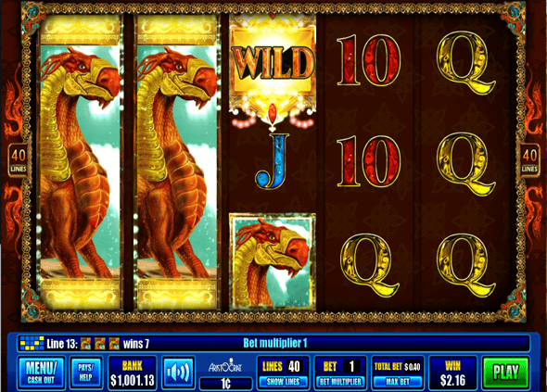This screenshot has height=392, width=547.
Task: Click Show Lines button
Action: (x=283, y=382)
